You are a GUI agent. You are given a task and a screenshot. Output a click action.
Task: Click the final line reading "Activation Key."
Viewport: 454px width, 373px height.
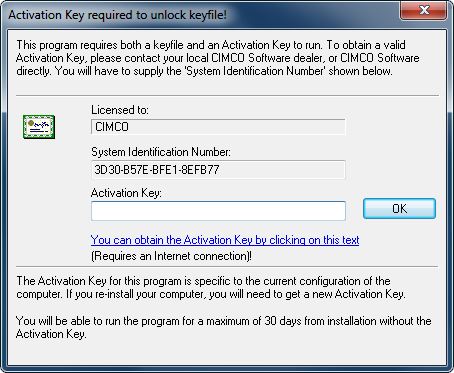coord(51,334)
